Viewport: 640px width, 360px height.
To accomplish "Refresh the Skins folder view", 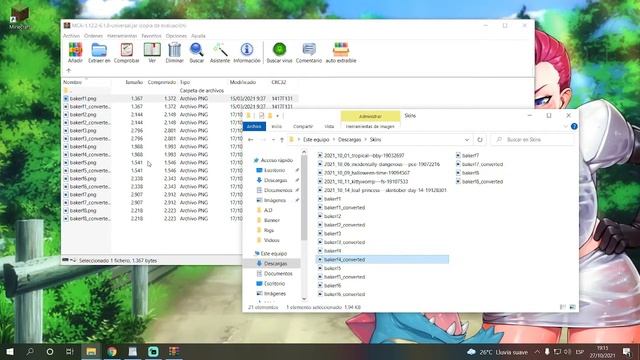I will [x=480, y=140].
